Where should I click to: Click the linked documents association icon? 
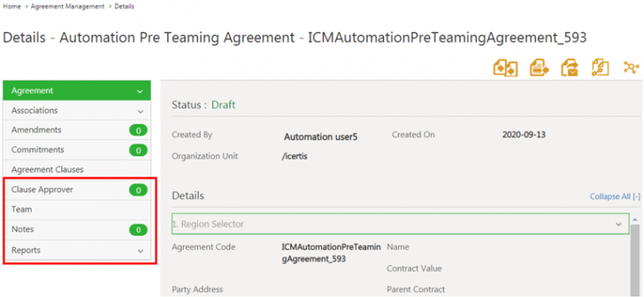tap(600, 68)
